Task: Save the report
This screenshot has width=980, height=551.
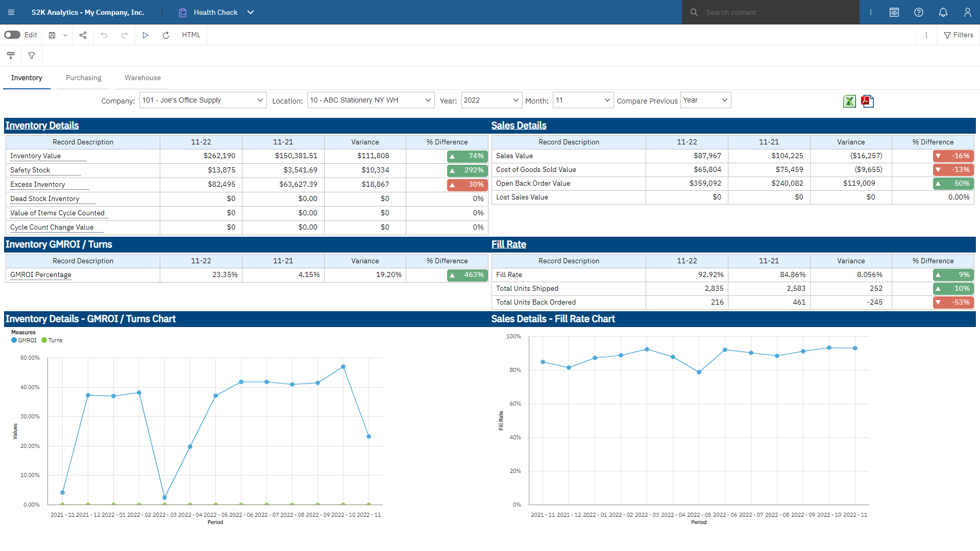Action: coord(52,35)
